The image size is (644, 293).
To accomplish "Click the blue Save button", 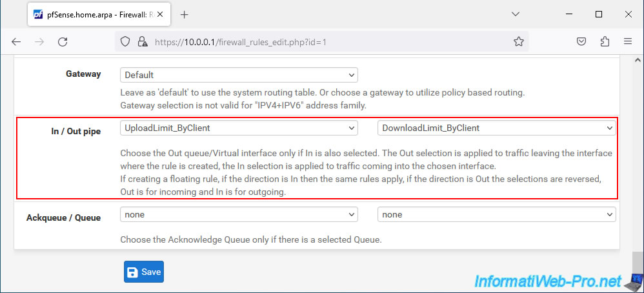I will 144,272.
